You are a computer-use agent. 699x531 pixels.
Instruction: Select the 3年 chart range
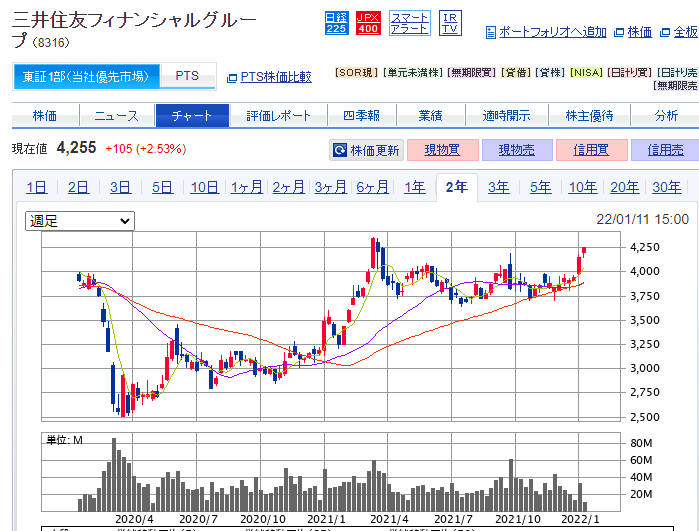(x=498, y=187)
